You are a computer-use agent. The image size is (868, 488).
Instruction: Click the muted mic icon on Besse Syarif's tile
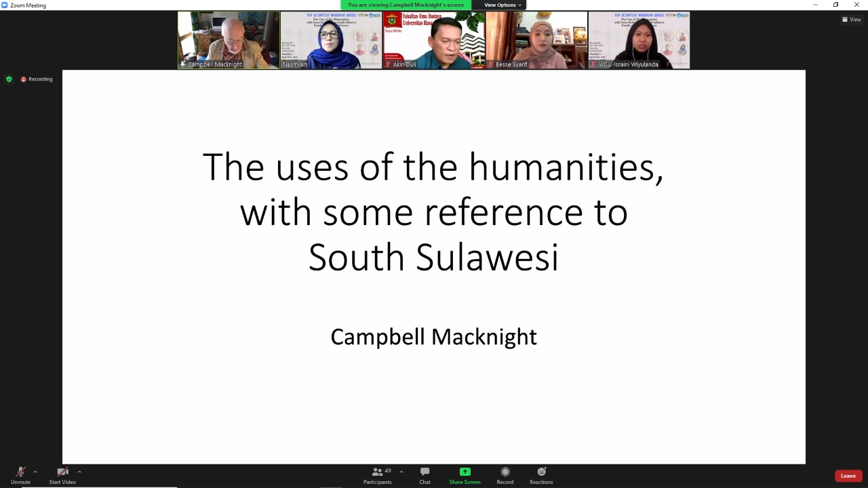pos(492,64)
